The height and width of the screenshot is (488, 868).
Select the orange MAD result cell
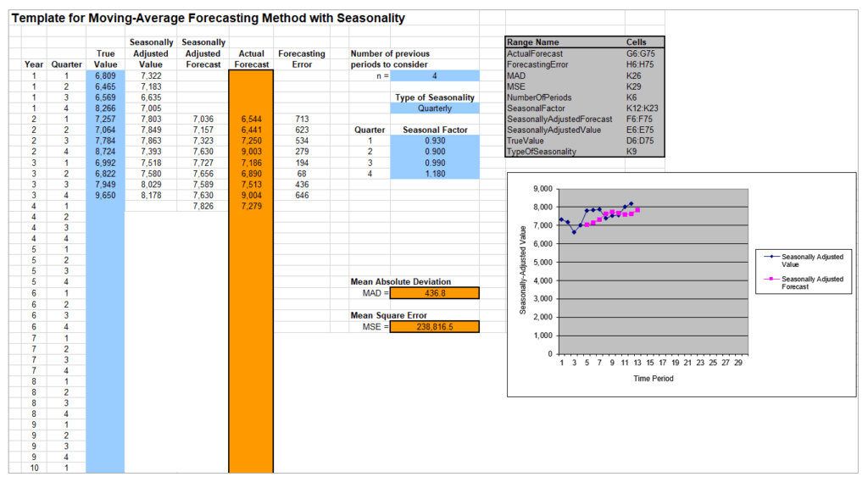[x=434, y=293]
